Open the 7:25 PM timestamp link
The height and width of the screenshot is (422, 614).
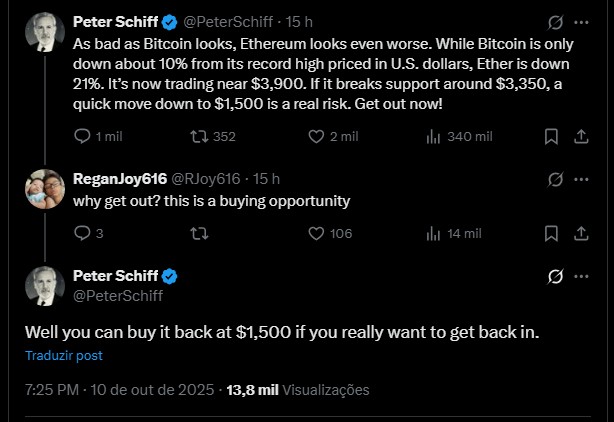52,390
